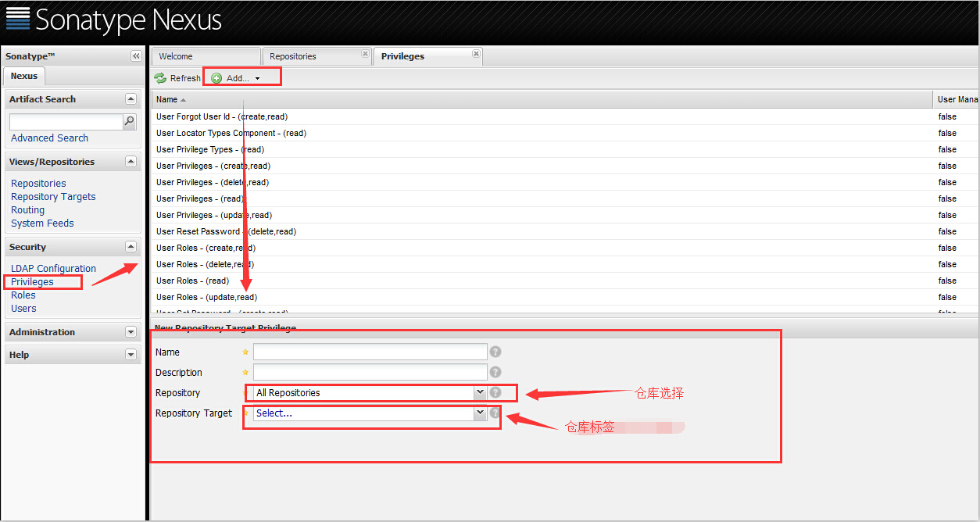Collapse the Artifact Search panel
Image resolution: width=980 pixels, height=522 pixels.
(x=131, y=99)
